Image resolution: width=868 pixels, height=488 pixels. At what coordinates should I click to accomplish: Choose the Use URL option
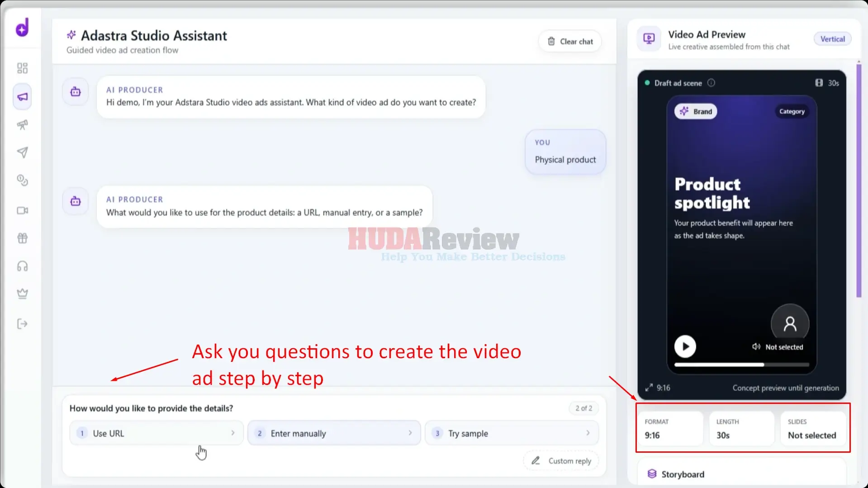(x=157, y=433)
